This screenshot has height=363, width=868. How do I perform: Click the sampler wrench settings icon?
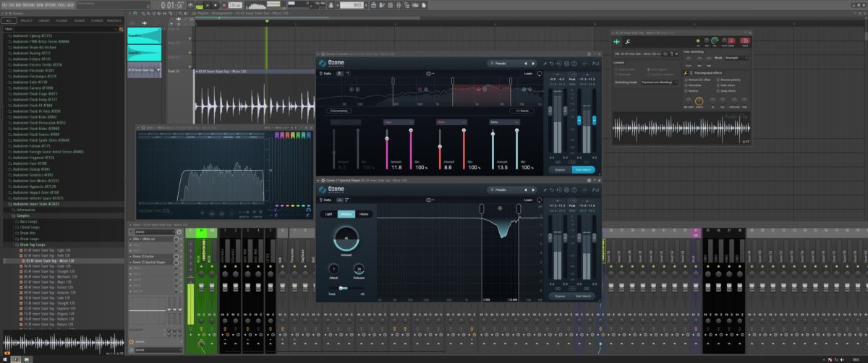point(629,43)
